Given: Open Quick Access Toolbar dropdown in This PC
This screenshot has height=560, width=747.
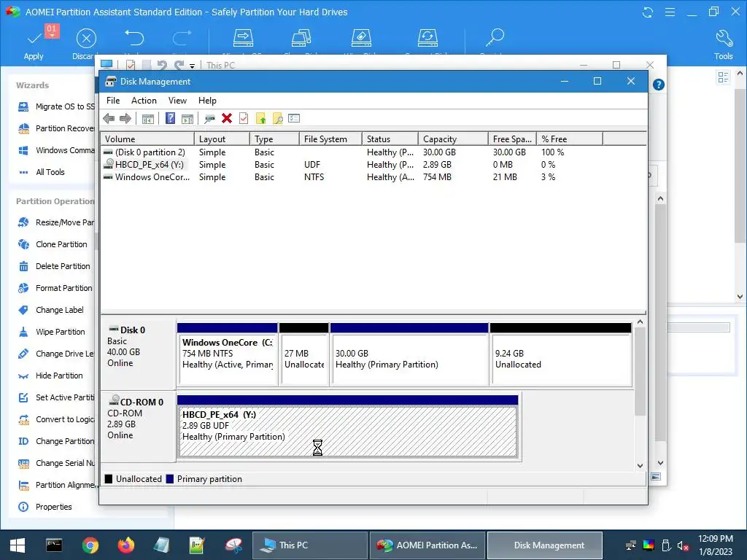Looking at the screenshot, I should [192, 66].
